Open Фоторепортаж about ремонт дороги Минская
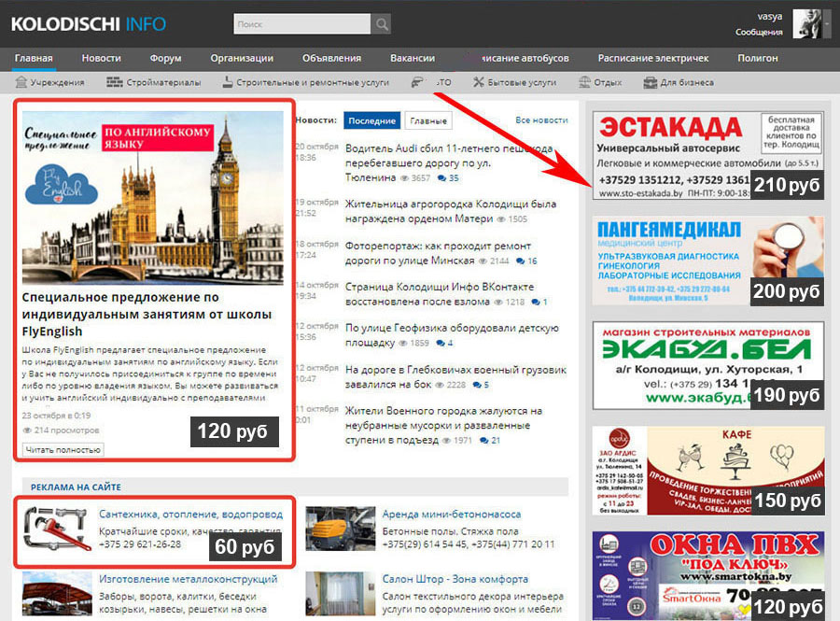This screenshot has width=840, height=621. [x=438, y=253]
